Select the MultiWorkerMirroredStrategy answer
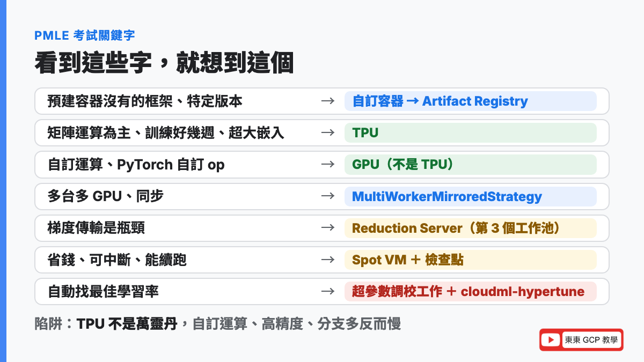 point(471,196)
